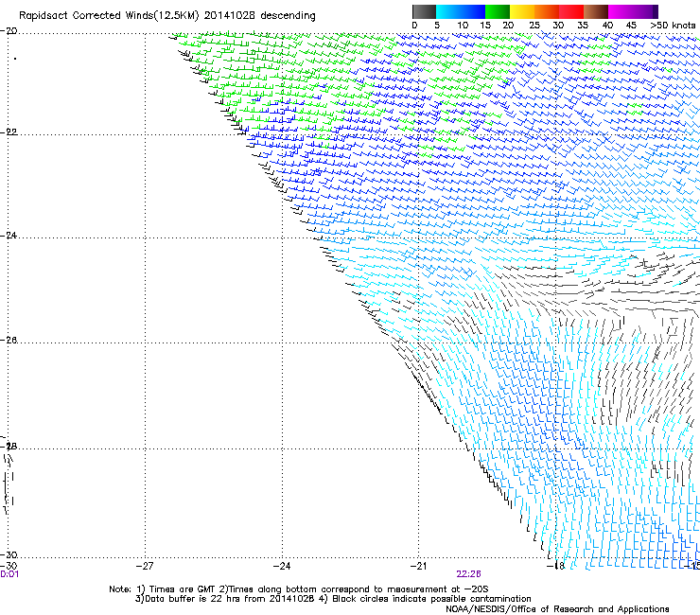Click the -24 longitude axis label

282,567
